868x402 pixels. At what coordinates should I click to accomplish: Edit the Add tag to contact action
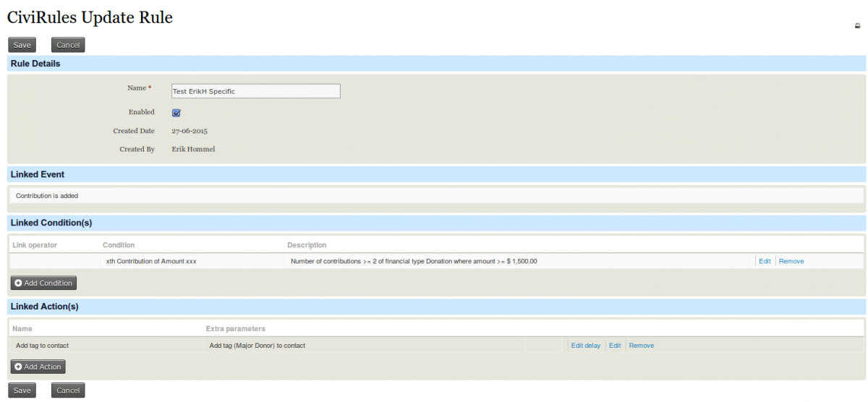point(615,346)
